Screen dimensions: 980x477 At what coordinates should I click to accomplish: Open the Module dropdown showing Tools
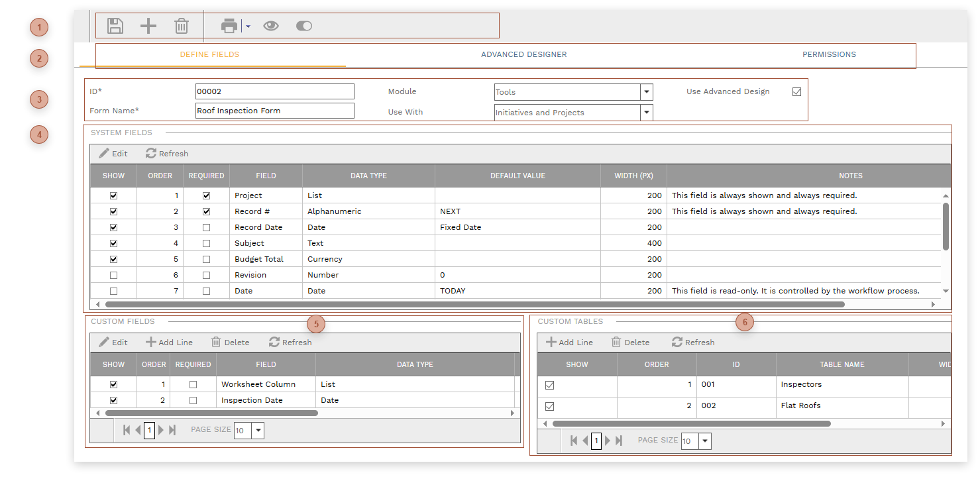tap(646, 91)
